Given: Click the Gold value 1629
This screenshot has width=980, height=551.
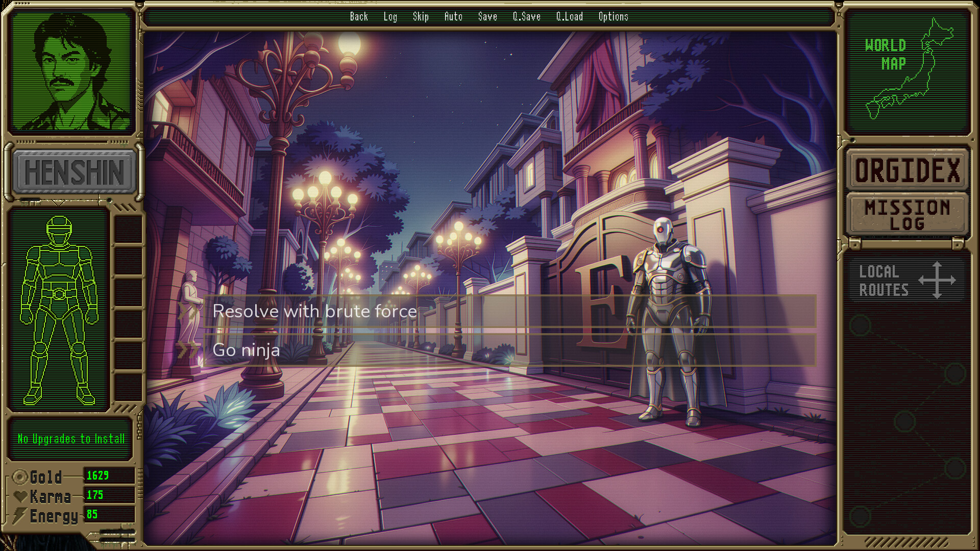Looking at the screenshot, I should pos(97,475).
